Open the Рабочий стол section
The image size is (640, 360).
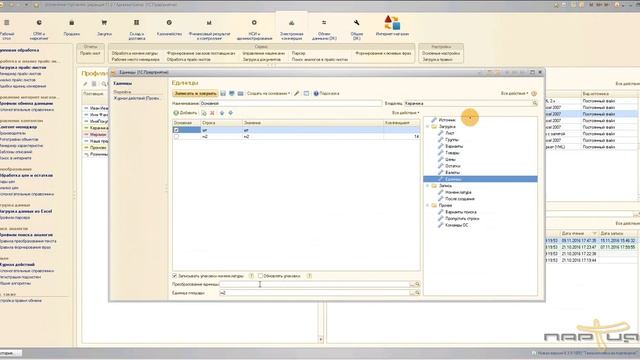point(7,29)
